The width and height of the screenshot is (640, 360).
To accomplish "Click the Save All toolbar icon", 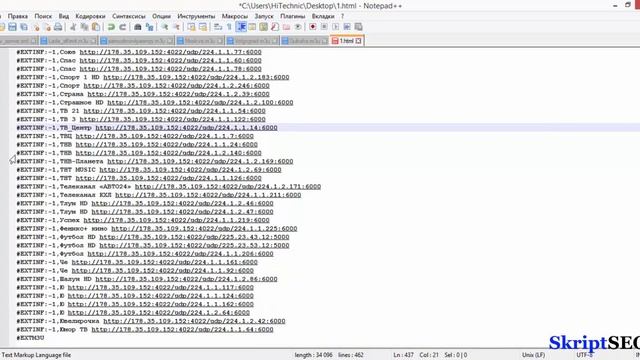I will (x=24, y=27).
